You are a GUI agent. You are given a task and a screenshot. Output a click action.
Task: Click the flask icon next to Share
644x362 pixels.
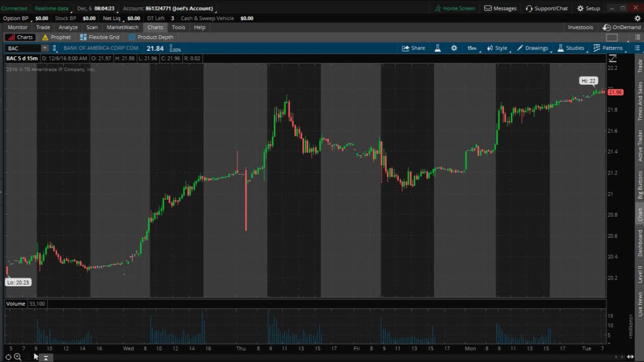[x=438, y=48]
